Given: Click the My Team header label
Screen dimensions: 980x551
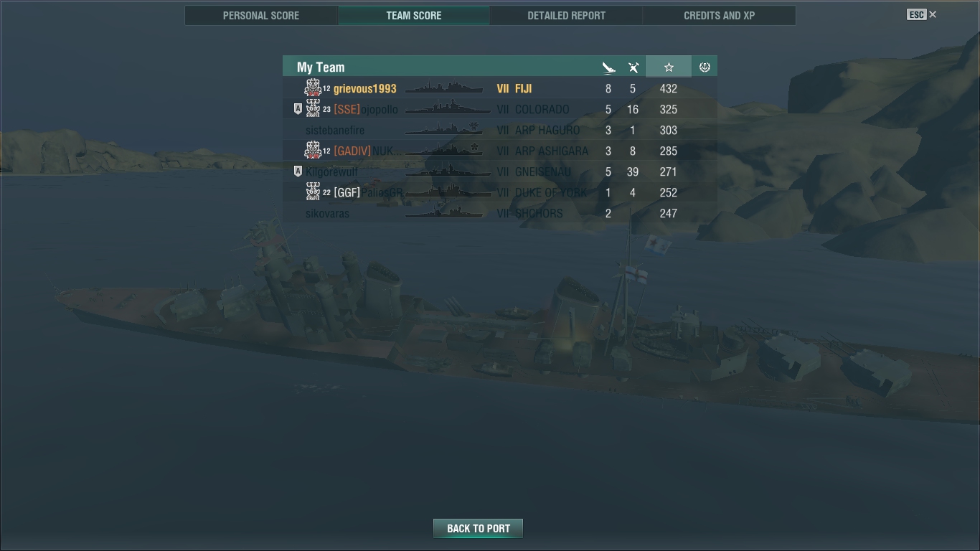Looking at the screenshot, I should [321, 67].
